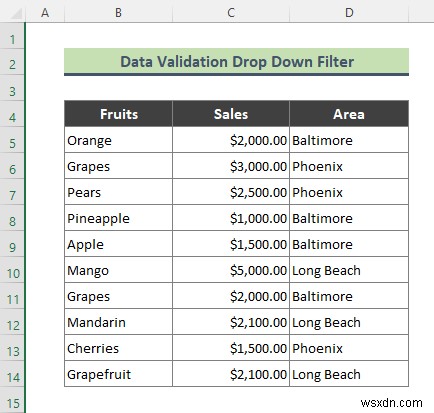Image resolution: width=434 pixels, height=413 pixels.
Task: Select the Baltimore cell in row 11
Action: click(349, 296)
